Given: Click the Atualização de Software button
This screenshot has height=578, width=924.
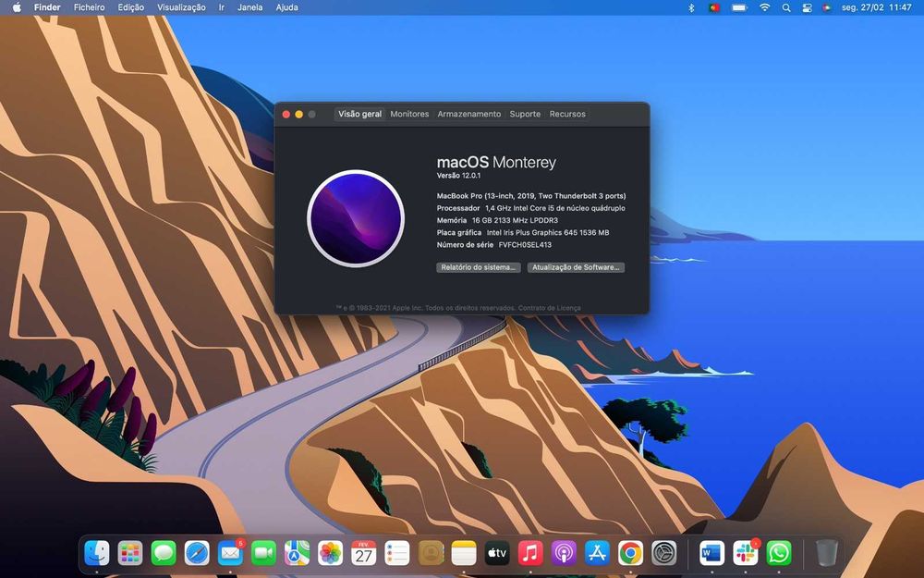Looking at the screenshot, I should [x=576, y=267].
